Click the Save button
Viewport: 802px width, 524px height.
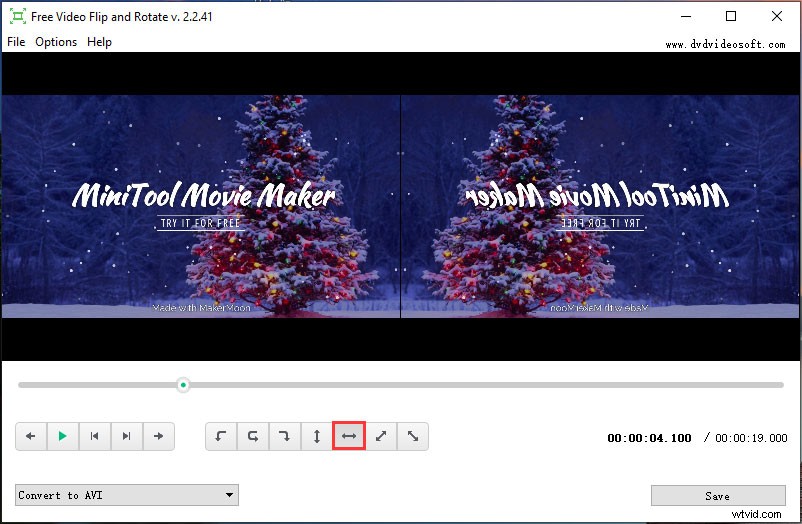718,495
